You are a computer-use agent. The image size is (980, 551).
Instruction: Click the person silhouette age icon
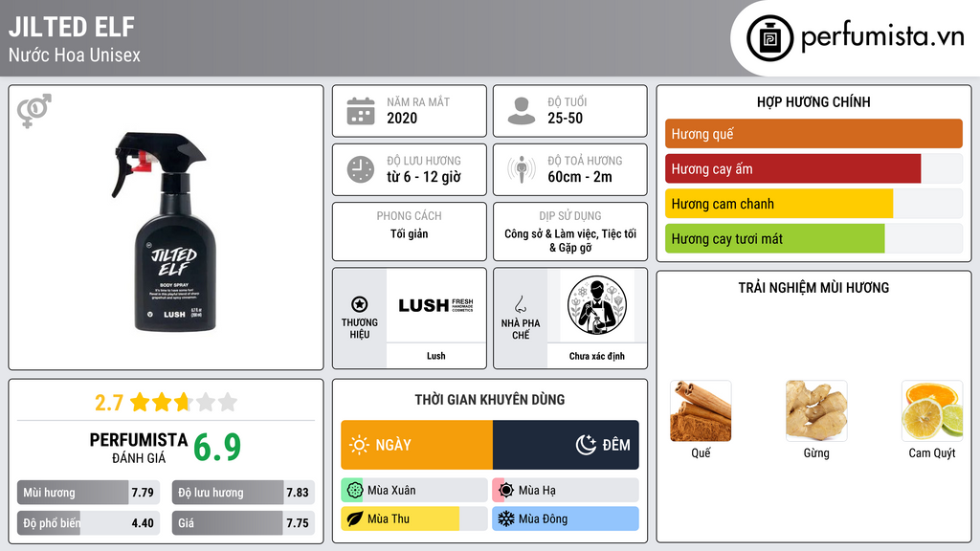pyautogui.click(x=522, y=111)
